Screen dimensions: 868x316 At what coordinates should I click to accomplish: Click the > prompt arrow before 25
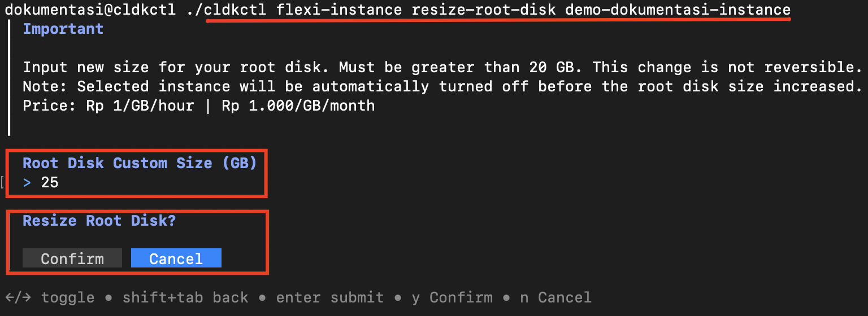(x=27, y=182)
